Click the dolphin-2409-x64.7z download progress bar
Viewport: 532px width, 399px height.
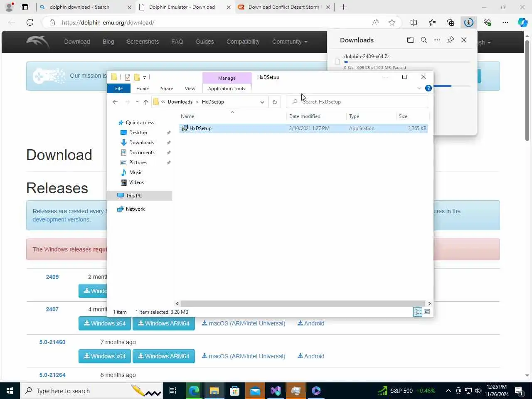click(407, 62)
